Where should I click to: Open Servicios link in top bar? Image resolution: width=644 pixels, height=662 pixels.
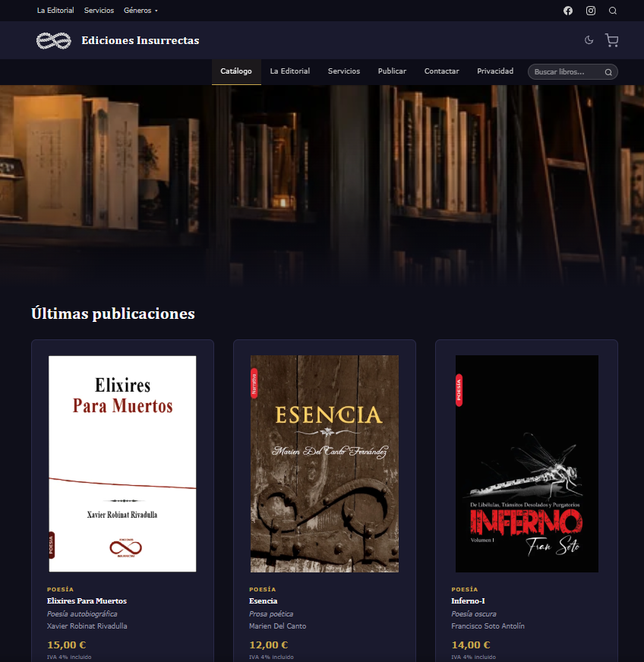point(99,11)
